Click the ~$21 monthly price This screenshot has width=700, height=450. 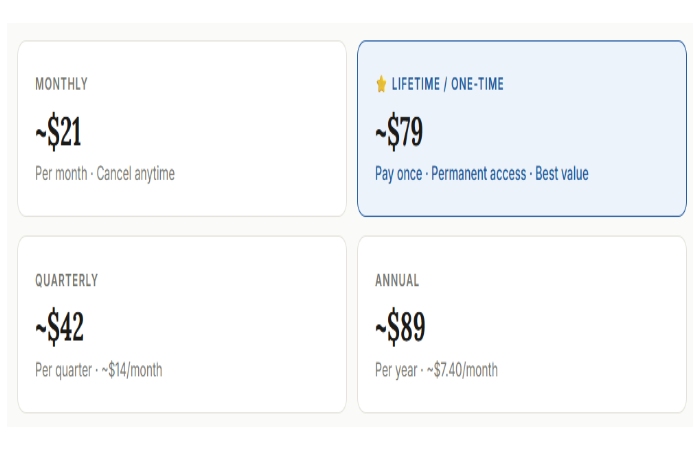click(58, 131)
